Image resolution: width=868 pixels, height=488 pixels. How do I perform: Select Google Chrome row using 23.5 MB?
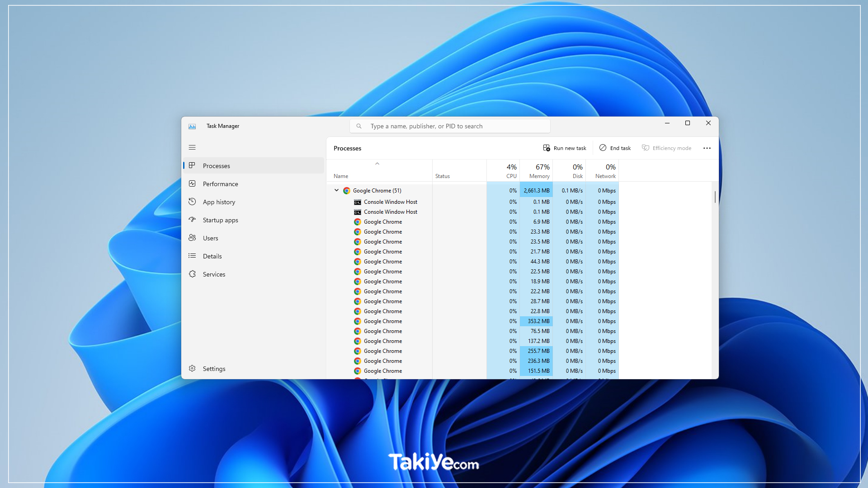coord(472,242)
